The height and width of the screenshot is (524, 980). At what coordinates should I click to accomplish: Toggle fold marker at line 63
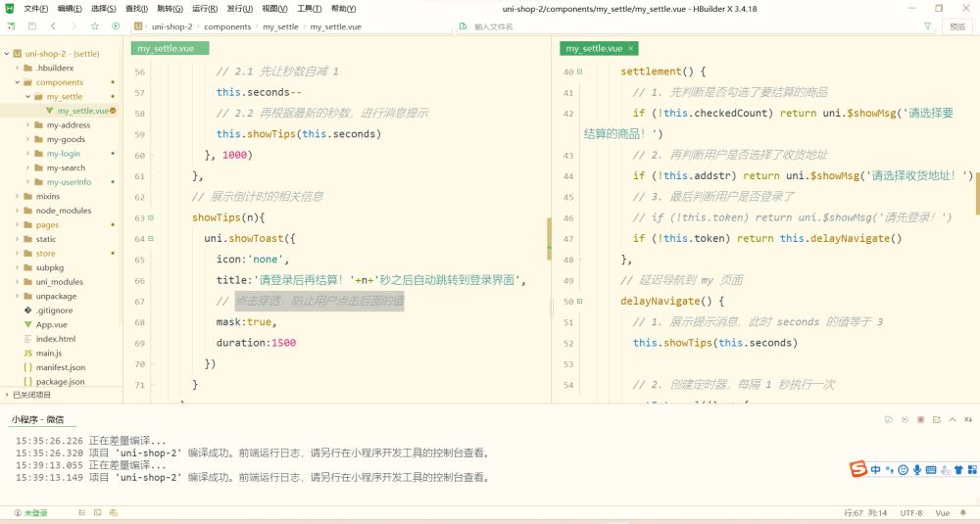click(x=151, y=218)
